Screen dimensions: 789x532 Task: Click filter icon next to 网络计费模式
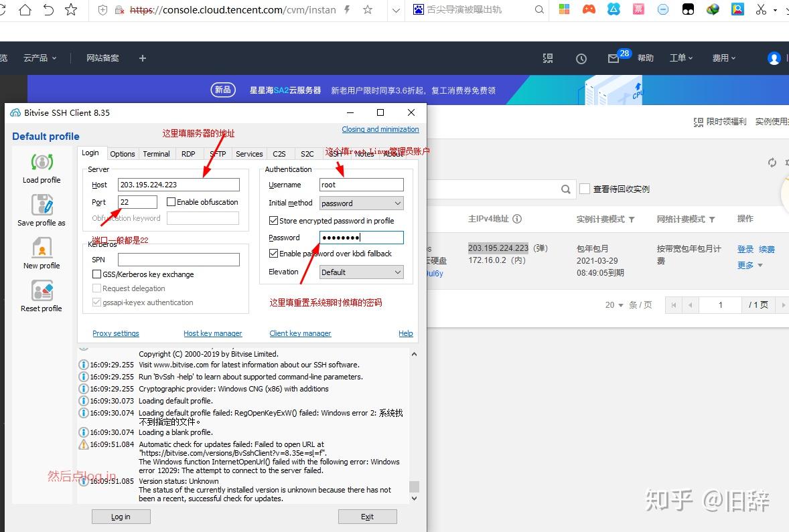pyautogui.click(x=712, y=219)
